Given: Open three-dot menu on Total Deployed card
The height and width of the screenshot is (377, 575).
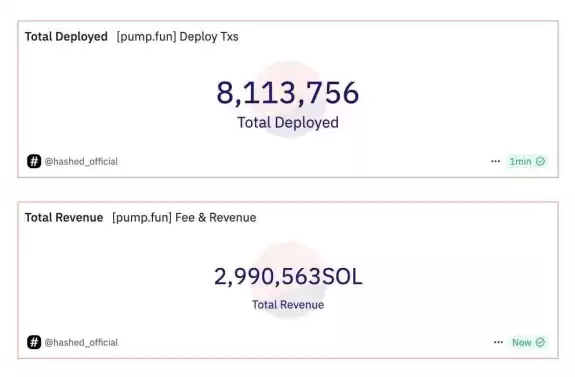Looking at the screenshot, I should [495, 161].
